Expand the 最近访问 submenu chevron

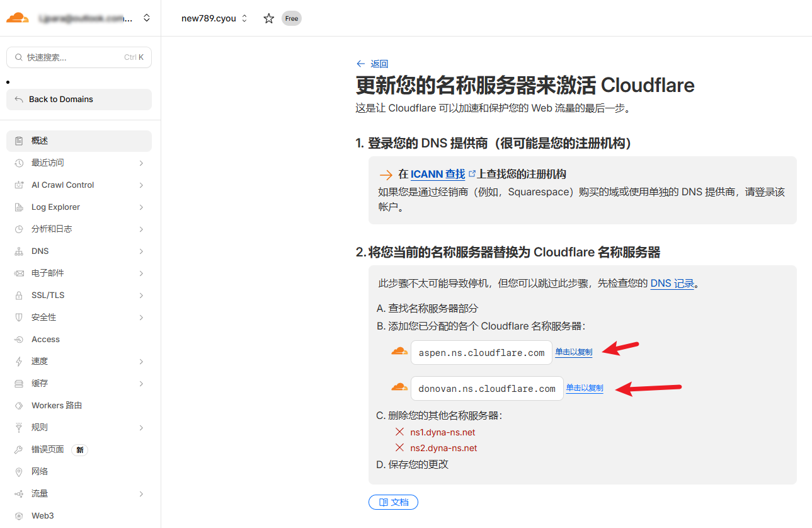pos(141,163)
